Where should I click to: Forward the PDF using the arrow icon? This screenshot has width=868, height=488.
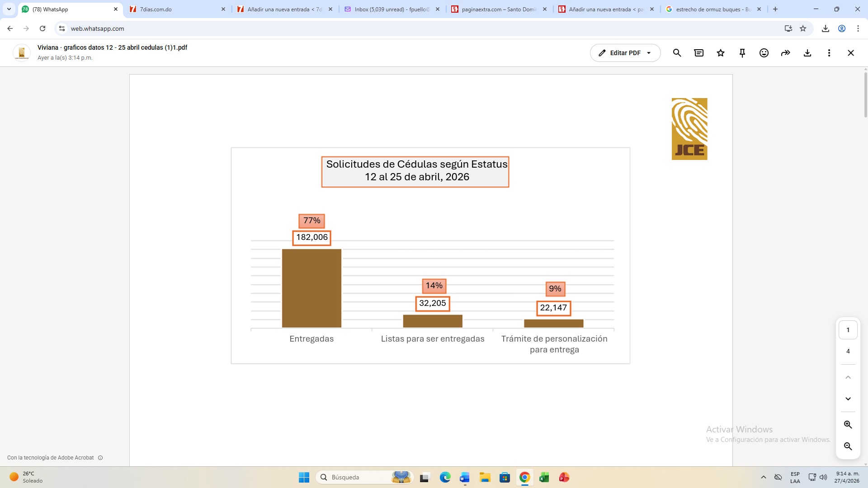(x=786, y=53)
